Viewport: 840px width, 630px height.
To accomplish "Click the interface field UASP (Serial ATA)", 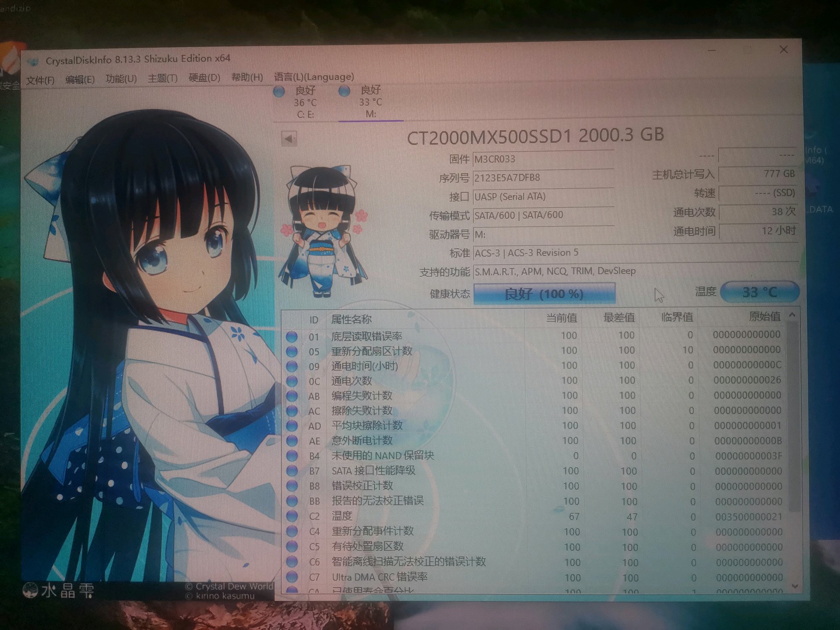I will click(543, 197).
